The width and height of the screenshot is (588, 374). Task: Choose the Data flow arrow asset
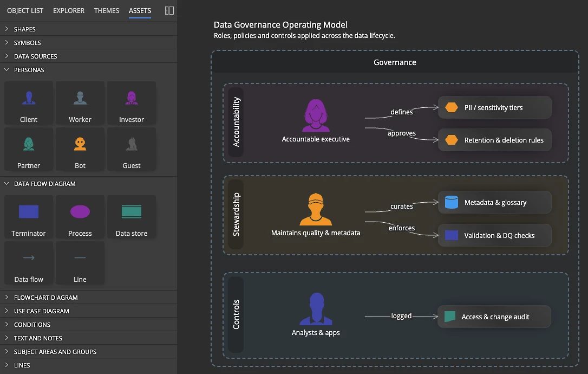point(29,263)
